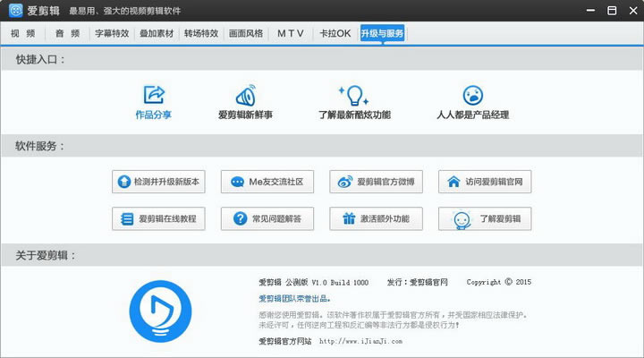
Task: Open the 视频 tab
Action: [x=23, y=34]
